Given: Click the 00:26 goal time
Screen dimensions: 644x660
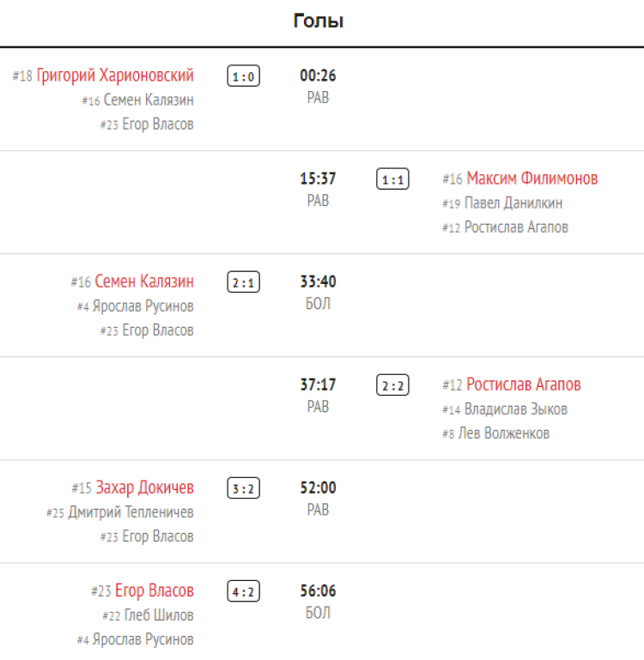Looking at the screenshot, I should 318,76.
